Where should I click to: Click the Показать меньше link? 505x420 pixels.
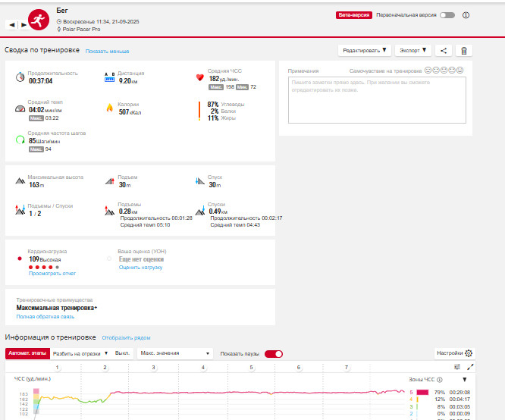click(x=107, y=52)
